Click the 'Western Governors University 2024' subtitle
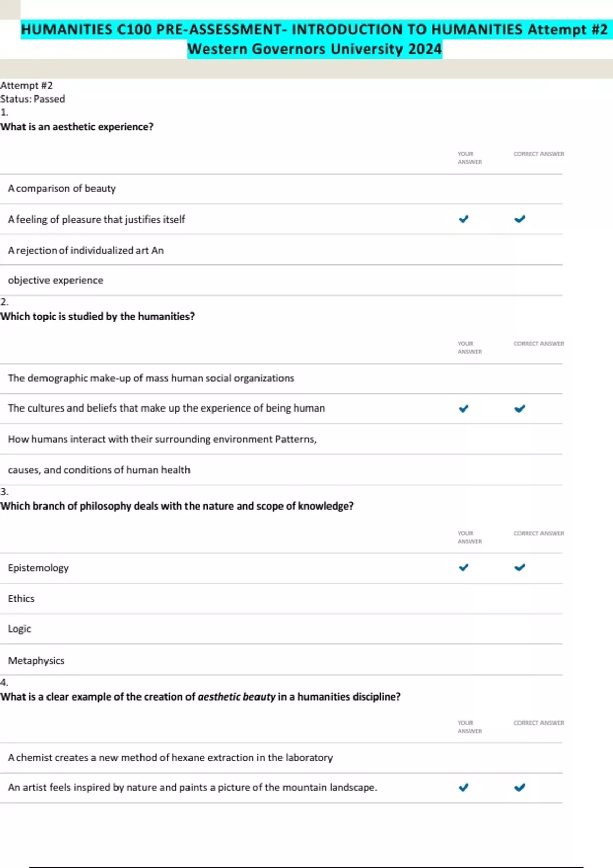The width and height of the screenshot is (613, 868). point(314,49)
